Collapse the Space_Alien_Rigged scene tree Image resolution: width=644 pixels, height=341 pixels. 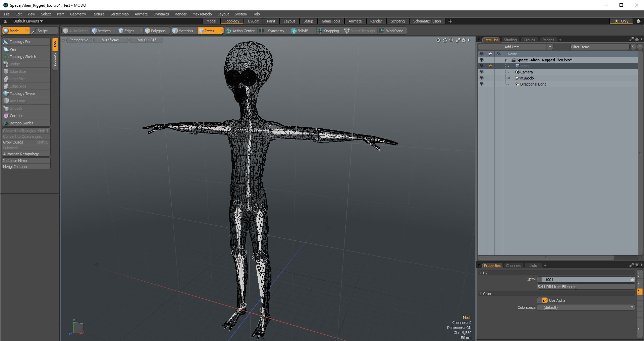(x=505, y=60)
